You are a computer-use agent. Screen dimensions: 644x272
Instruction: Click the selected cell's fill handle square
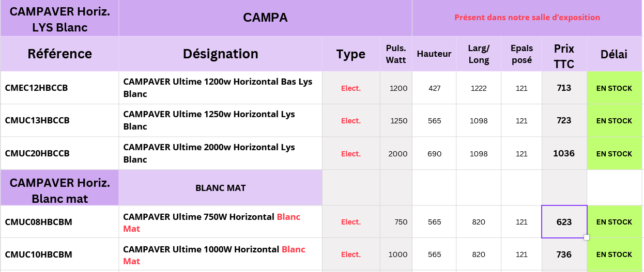point(587,237)
